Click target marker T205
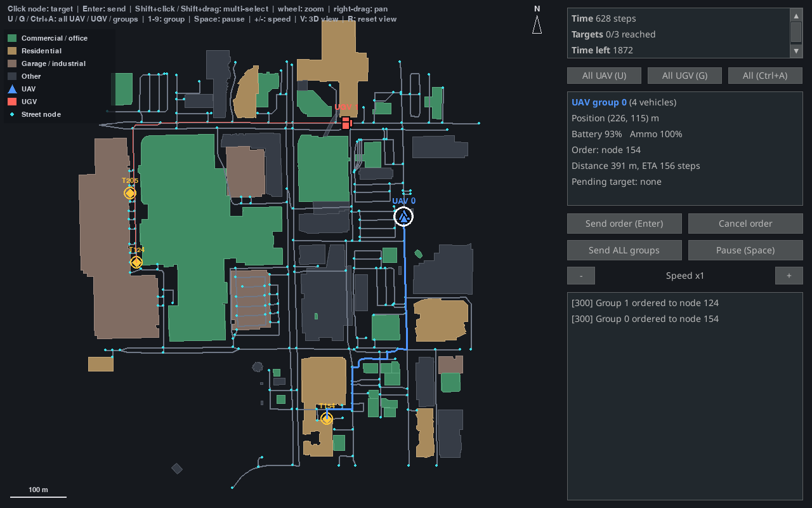 click(130, 193)
